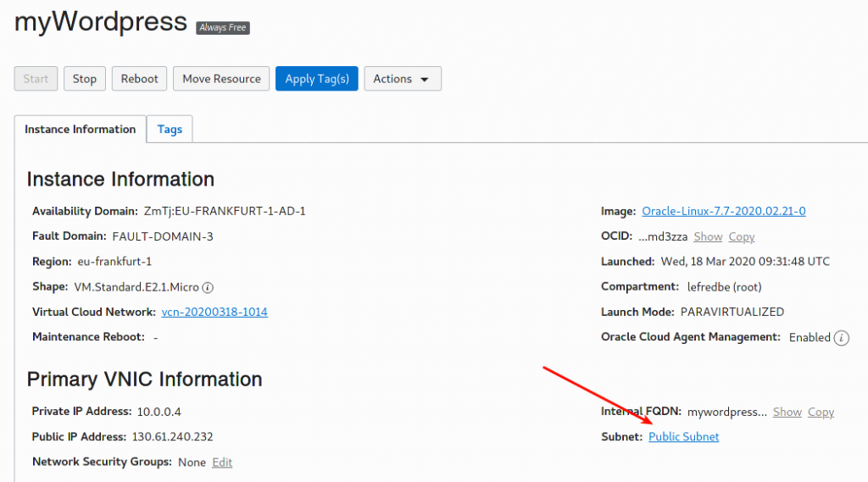Viewport: 868px width, 482px height.
Task: Click the Always Free badge
Action: pos(223,28)
